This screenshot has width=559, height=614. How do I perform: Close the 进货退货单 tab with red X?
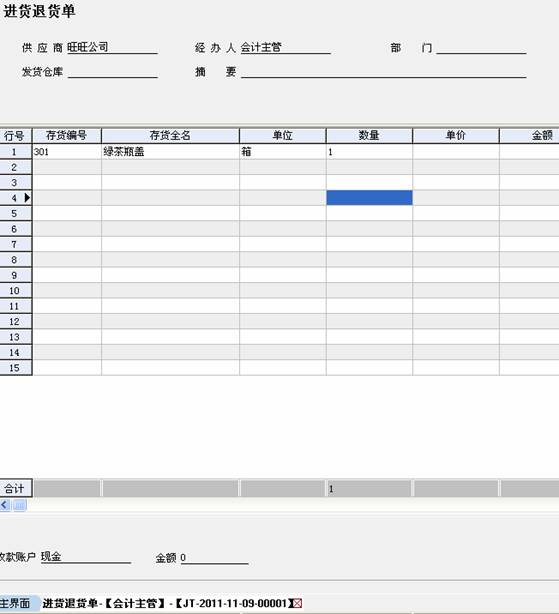(298, 603)
